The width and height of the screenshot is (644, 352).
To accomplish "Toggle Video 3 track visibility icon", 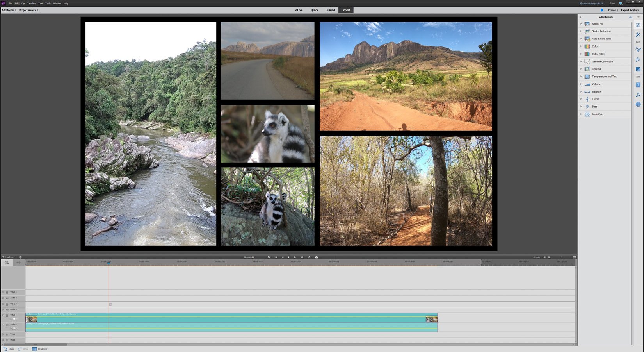I will click(7, 292).
